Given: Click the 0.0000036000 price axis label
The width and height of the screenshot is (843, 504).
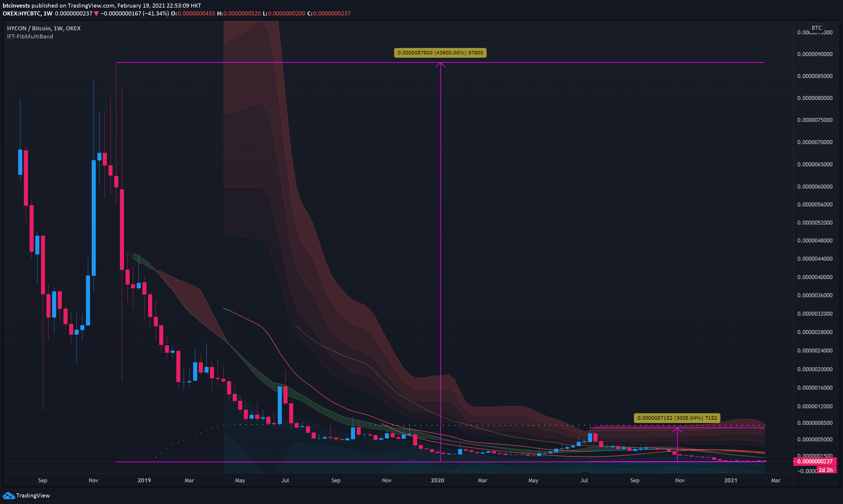Looking at the screenshot, I should [815, 295].
